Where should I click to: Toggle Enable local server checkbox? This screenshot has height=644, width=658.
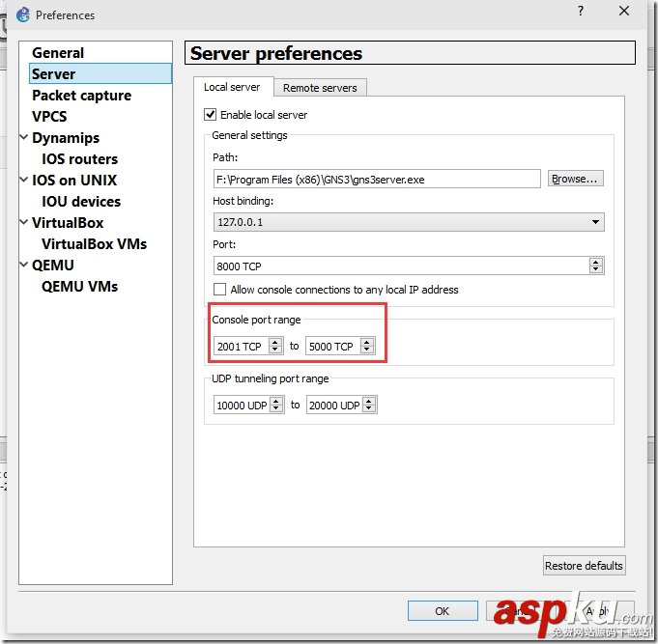(211, 115)
